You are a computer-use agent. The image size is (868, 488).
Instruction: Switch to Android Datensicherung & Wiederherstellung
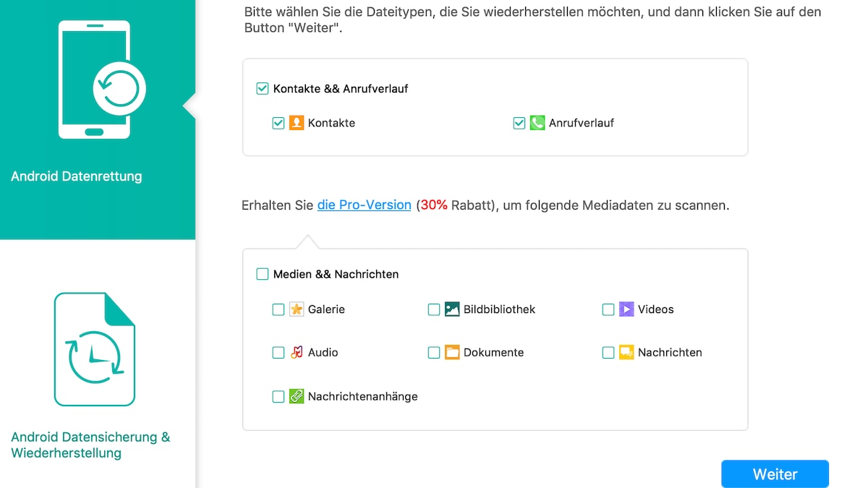coord(90,445)
